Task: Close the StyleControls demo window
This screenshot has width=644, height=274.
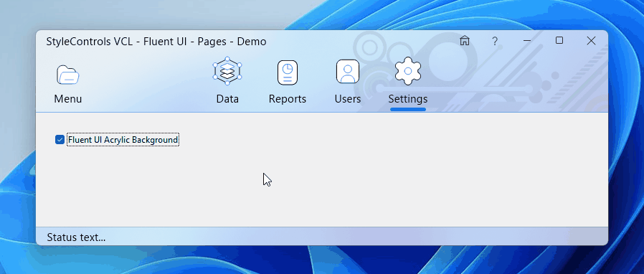Action: coord(591,40)
